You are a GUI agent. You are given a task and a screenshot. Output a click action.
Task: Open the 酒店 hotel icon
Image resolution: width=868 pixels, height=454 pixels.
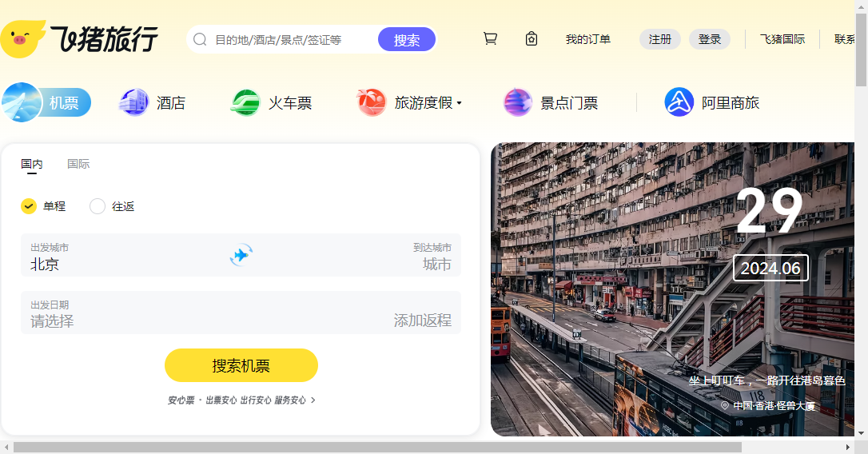tap(133, 102)
